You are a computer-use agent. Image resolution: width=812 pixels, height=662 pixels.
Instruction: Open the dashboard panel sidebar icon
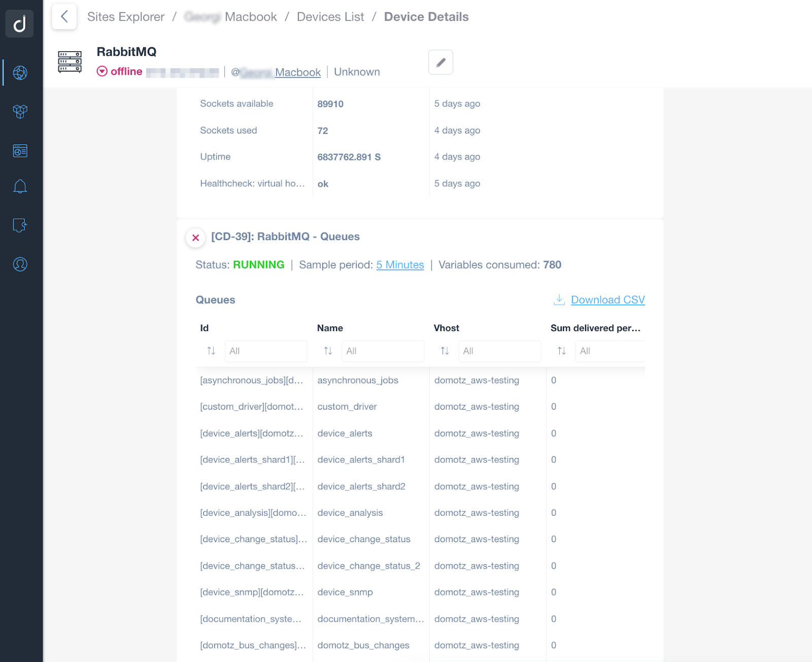[20, 151]
